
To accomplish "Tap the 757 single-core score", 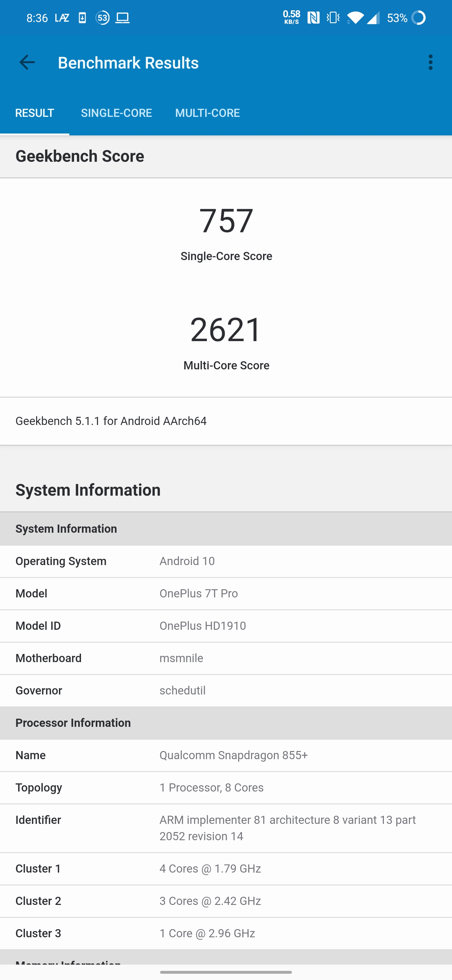I will tap(226, 220).
